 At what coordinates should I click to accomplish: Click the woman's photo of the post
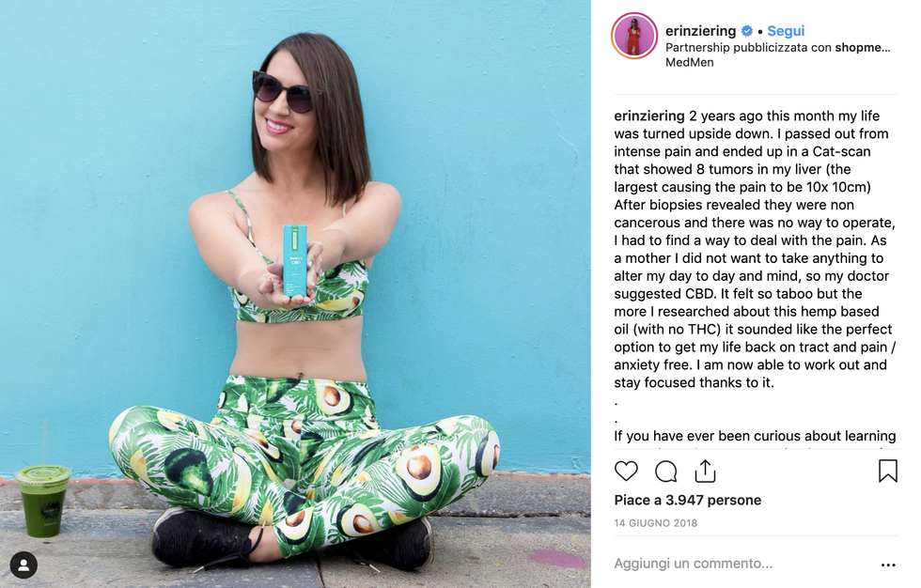295,294
